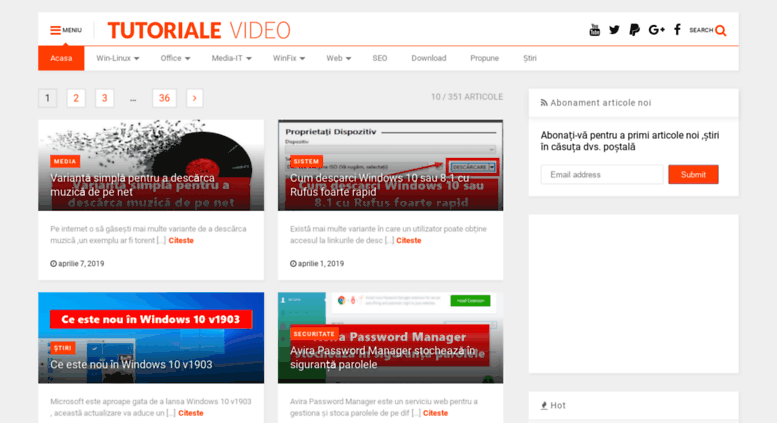
Task: Jump to last page 36
Action: click(x=164, y=98)
